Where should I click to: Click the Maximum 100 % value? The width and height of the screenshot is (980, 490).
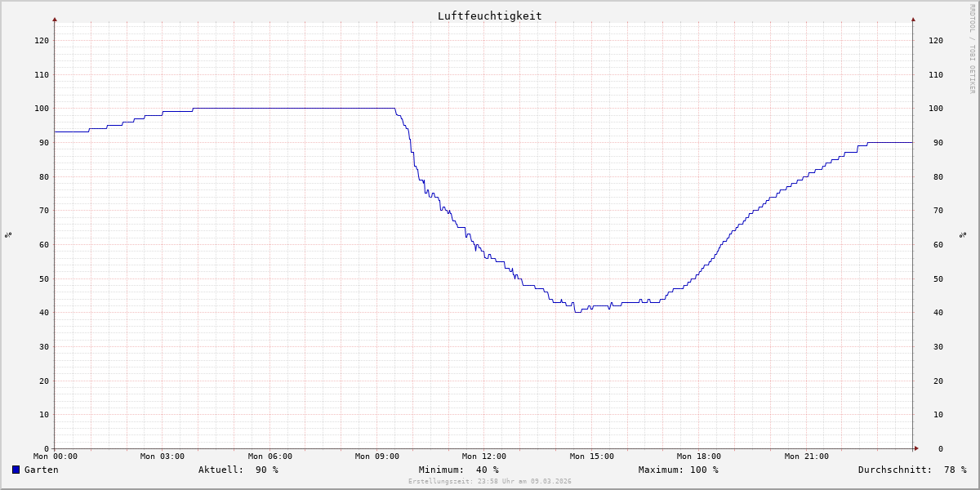678,470
